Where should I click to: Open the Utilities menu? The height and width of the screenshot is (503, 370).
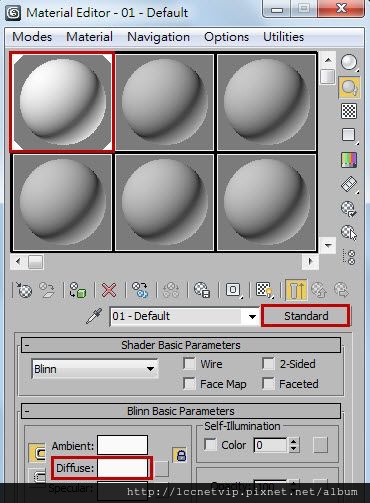(x=284, y=37)
